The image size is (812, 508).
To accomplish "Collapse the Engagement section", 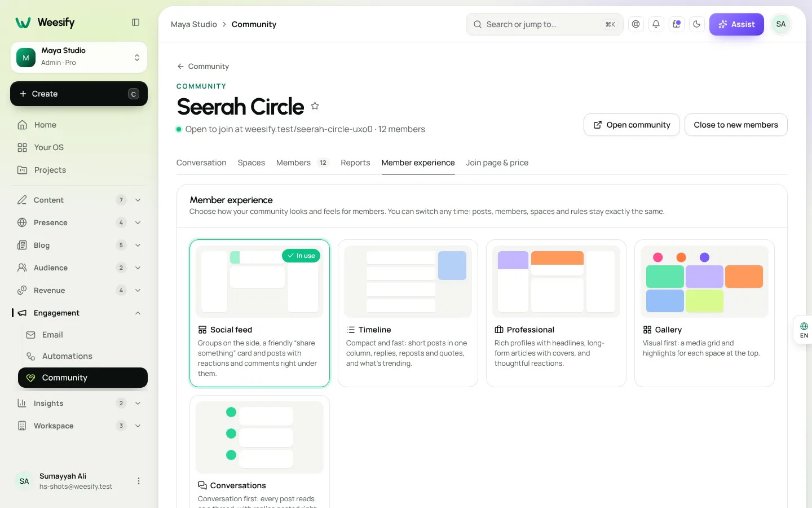I will click(x=79, y=313).
